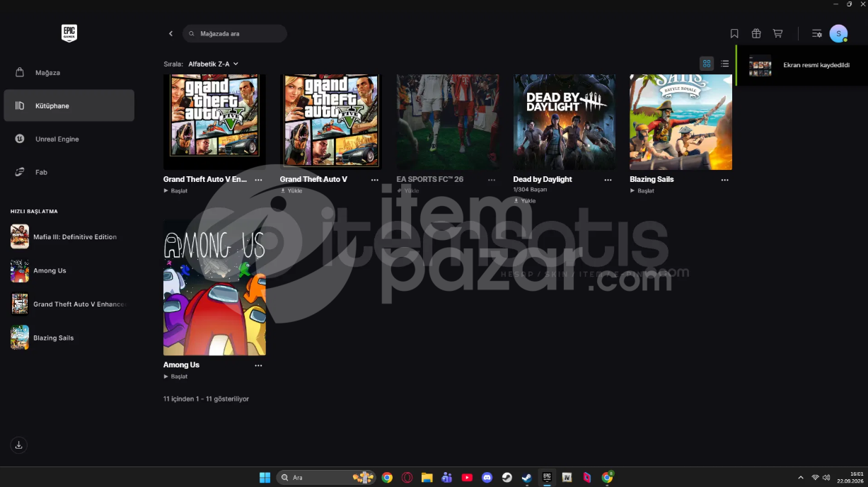Open the Unreal Engine section
Image resolution: width=868 pixels, height=487 pixels.
(69, 139)
